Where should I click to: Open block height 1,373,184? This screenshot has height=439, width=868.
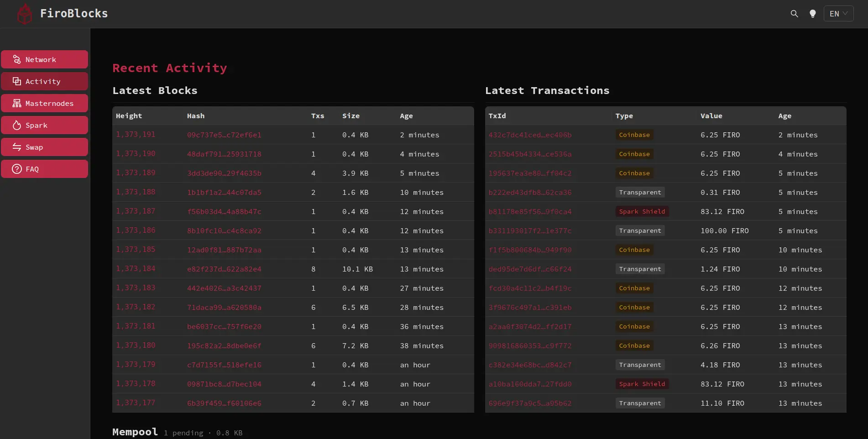(x=136, y=269)
